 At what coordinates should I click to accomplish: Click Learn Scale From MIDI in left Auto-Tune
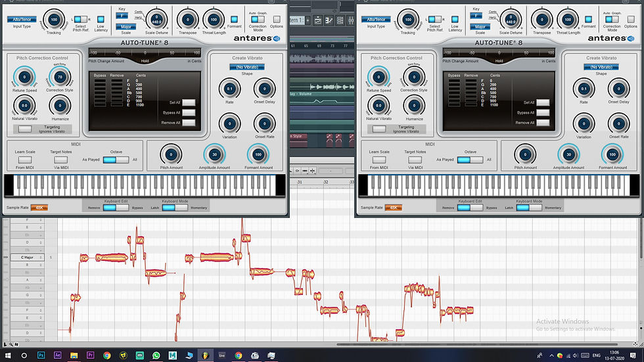(x=25, y=160)
